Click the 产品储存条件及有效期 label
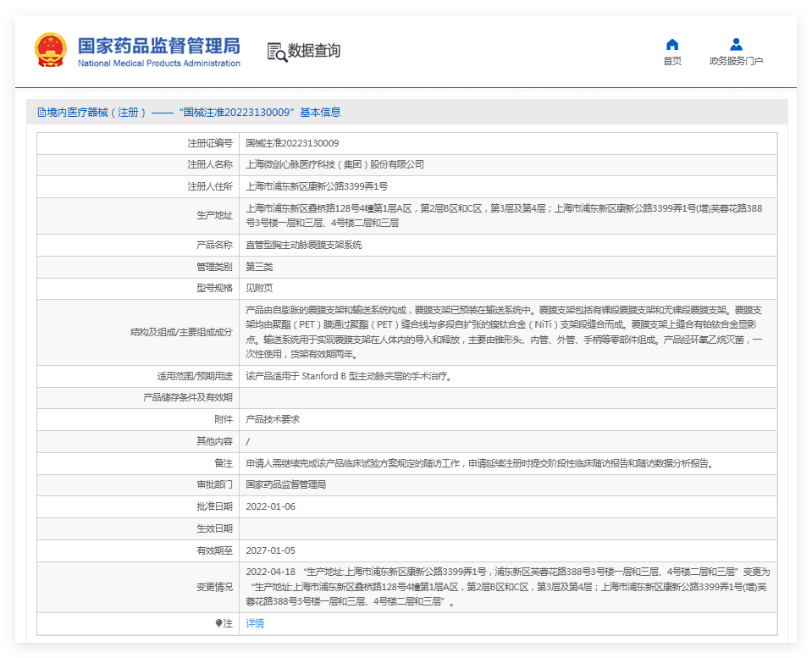 click(187, 397)
